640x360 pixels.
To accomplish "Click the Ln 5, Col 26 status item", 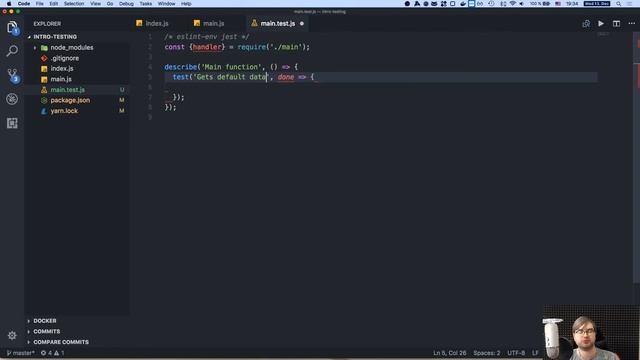I will (449, 353).
